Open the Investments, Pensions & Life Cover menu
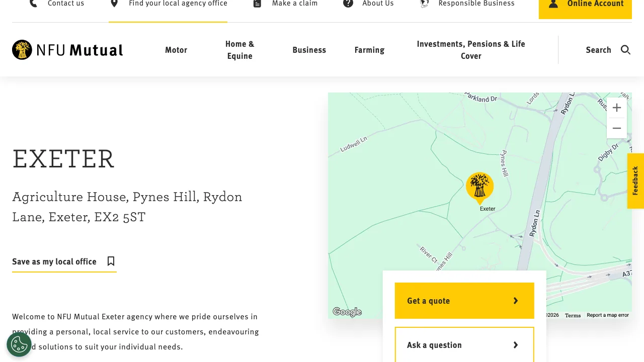The image size is (644, 362). click(x=471, y=50)
